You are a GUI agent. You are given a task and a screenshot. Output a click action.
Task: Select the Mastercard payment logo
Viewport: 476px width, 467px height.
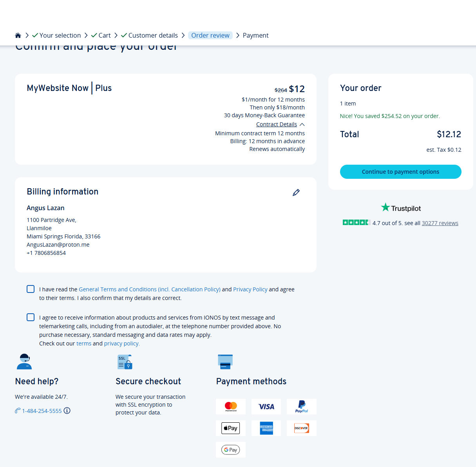coord(231,407)
